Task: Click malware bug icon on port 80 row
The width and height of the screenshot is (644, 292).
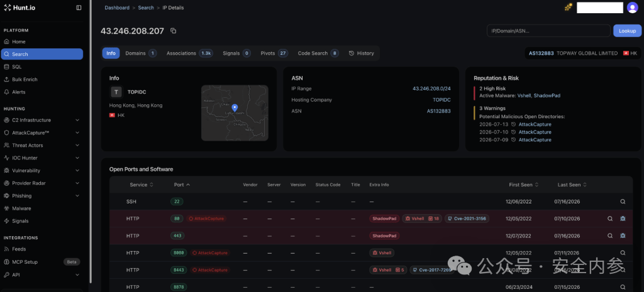Action: 623,219
